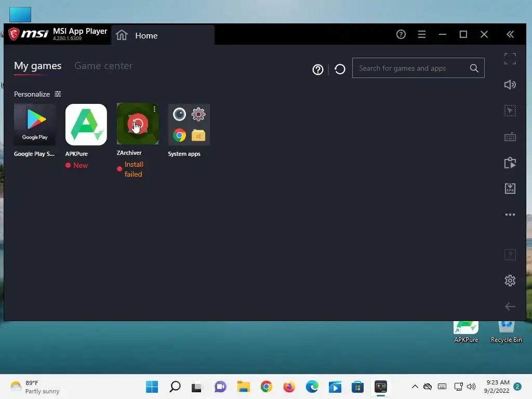The image size is (532, 399).
Task: Open Home tab
Action: [x=163, y=35]
